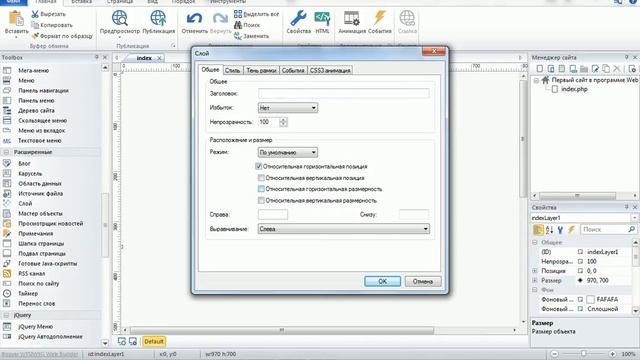This screenshot has height=360, width=640.
Task: Select Карусель tool in Toolbox
Action: [x=30, y=173]
